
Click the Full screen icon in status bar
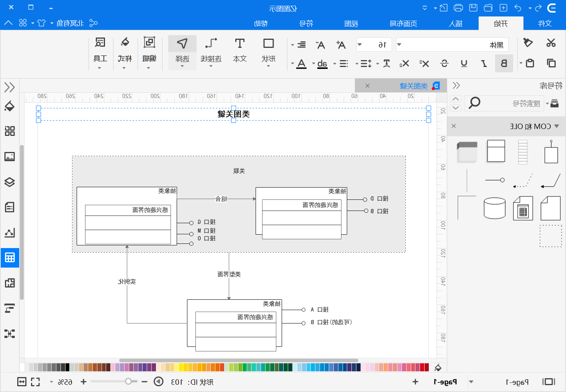pos(35,382)
